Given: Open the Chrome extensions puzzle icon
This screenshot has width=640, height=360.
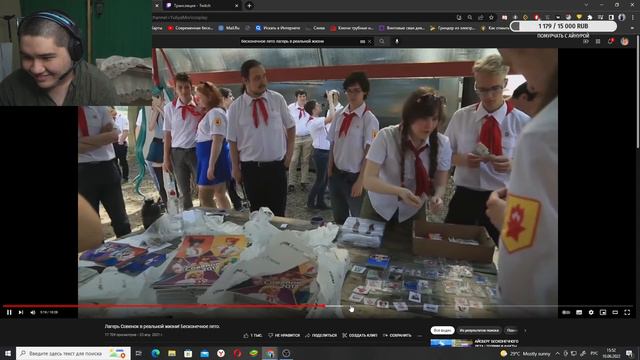Looking at the screenshot, I should click(x=590, y=17).
